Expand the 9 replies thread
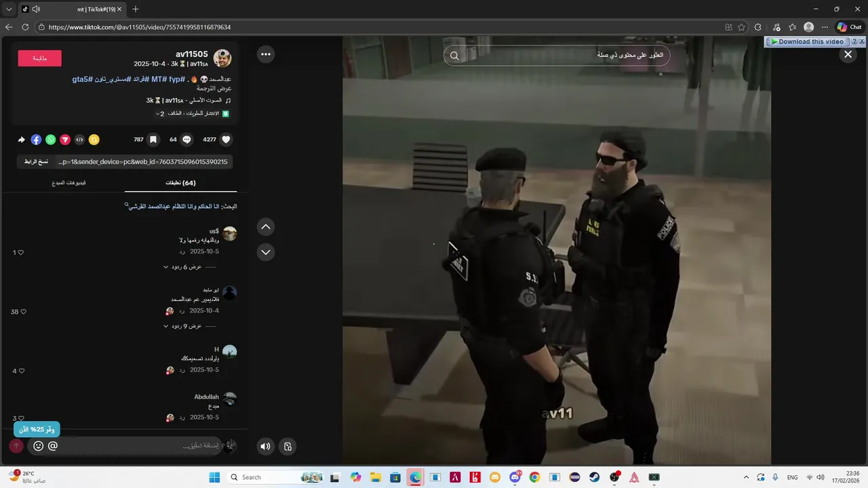Screen dimensions: 868x488 (183, 326)
